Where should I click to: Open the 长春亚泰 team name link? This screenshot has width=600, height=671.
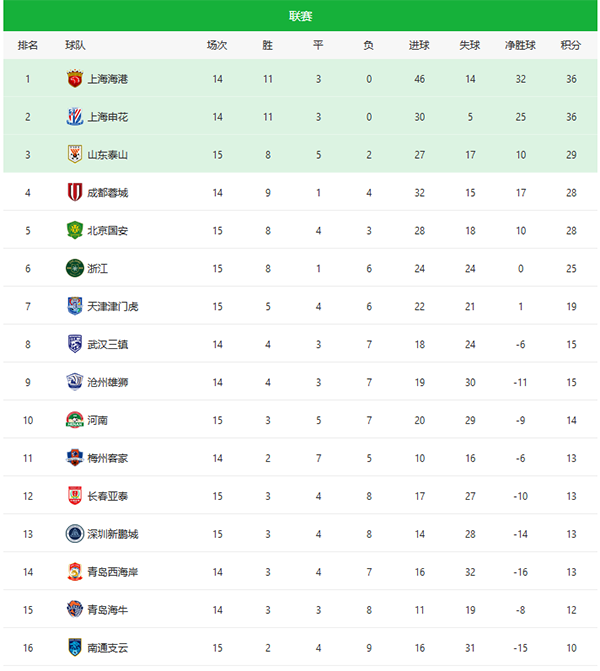107,496
